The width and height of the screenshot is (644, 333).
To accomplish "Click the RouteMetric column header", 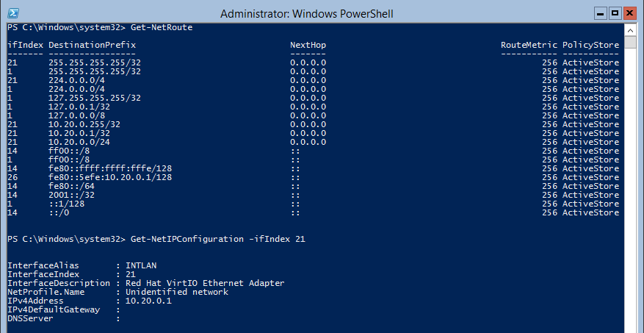I will click(x=529, y=45).
